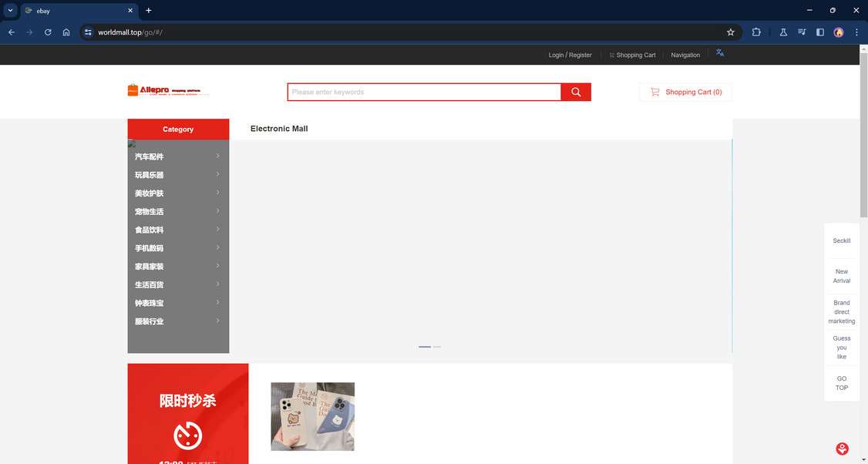Jump to Brand direct marketing section
The width and height of the screenshot is (868, 464).
tap(842, 311)
